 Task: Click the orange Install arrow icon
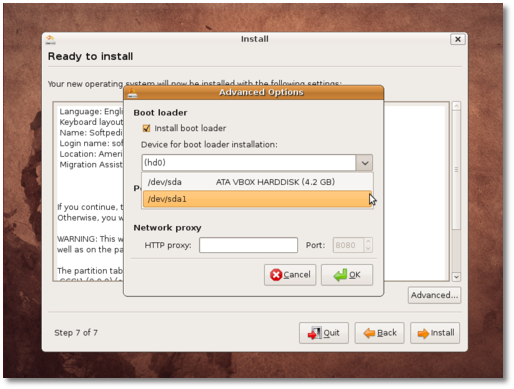[x=423, y=333]
